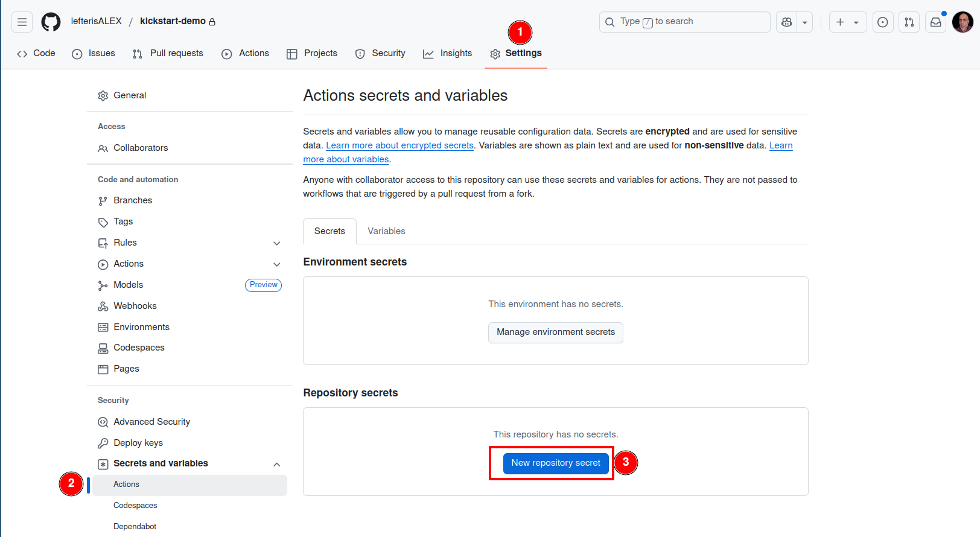Open the pull requests icon in header
The height and width of the screenshot is (537, 980).
[909, 22]
